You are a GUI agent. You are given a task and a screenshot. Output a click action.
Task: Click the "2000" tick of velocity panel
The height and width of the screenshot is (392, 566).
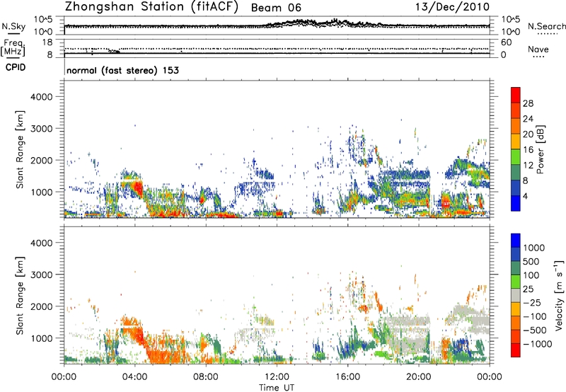pyautogui.click(x=42, y=306)
